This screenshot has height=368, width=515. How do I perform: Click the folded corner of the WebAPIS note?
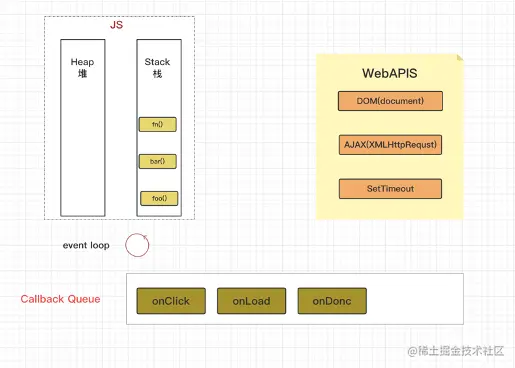460,58
